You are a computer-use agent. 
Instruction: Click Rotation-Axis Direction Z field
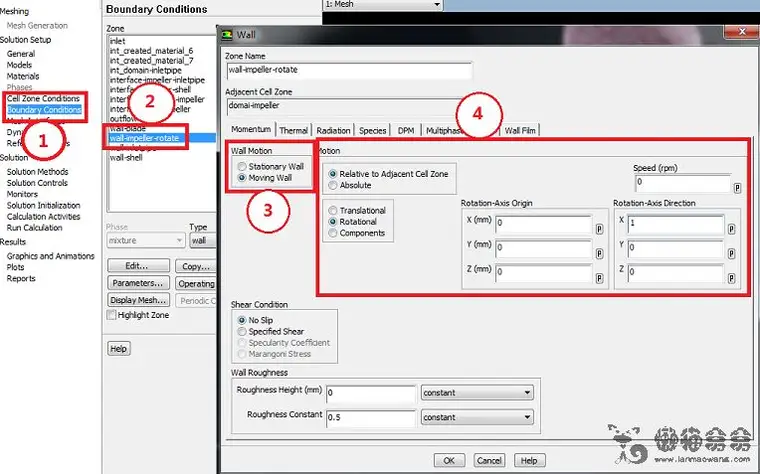676,273
